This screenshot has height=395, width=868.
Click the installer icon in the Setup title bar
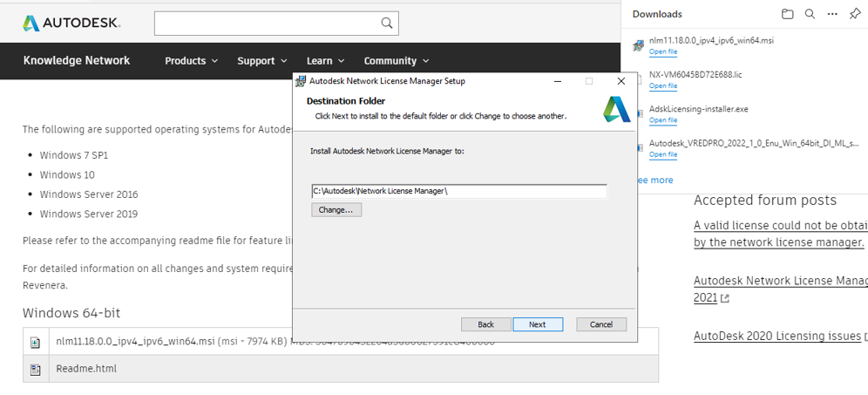pyautogui.click(x=301, y=81)
